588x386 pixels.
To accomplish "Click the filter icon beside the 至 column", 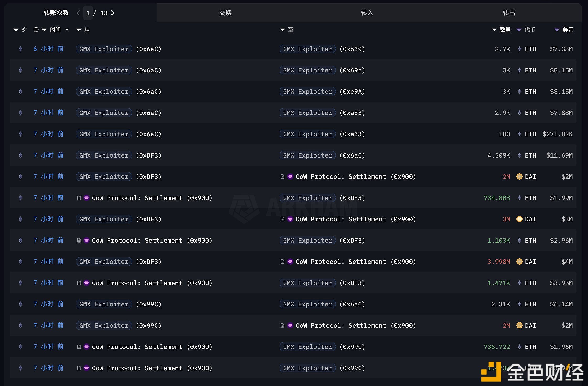I will point(282,29).
